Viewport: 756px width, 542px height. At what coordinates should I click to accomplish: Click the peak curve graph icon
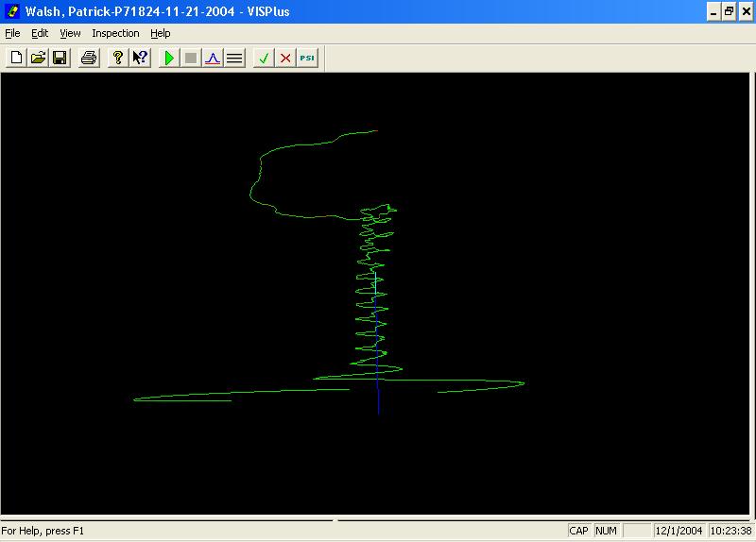pyautogui.click(x=213, y=58)
